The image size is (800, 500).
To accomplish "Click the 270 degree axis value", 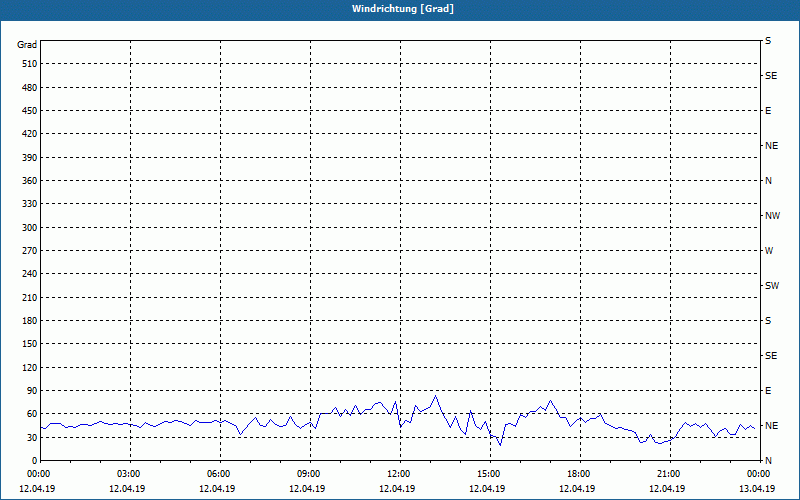I will pyautogui.click(x=28, y=251).
